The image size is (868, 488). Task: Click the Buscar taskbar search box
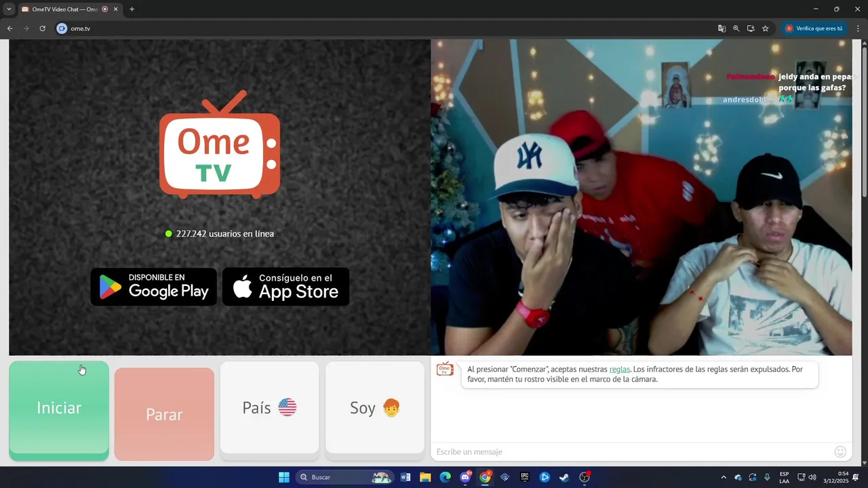(344, 477)
